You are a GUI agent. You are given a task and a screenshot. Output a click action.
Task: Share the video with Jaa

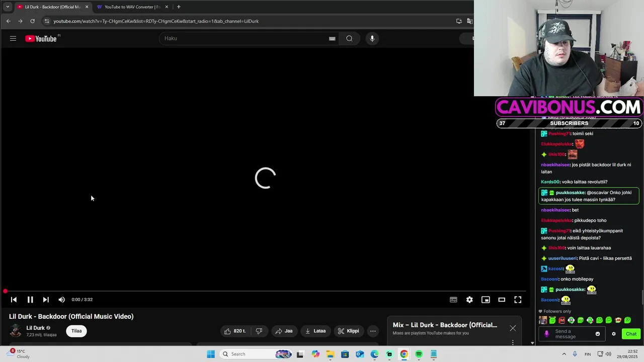click(284, 331)
